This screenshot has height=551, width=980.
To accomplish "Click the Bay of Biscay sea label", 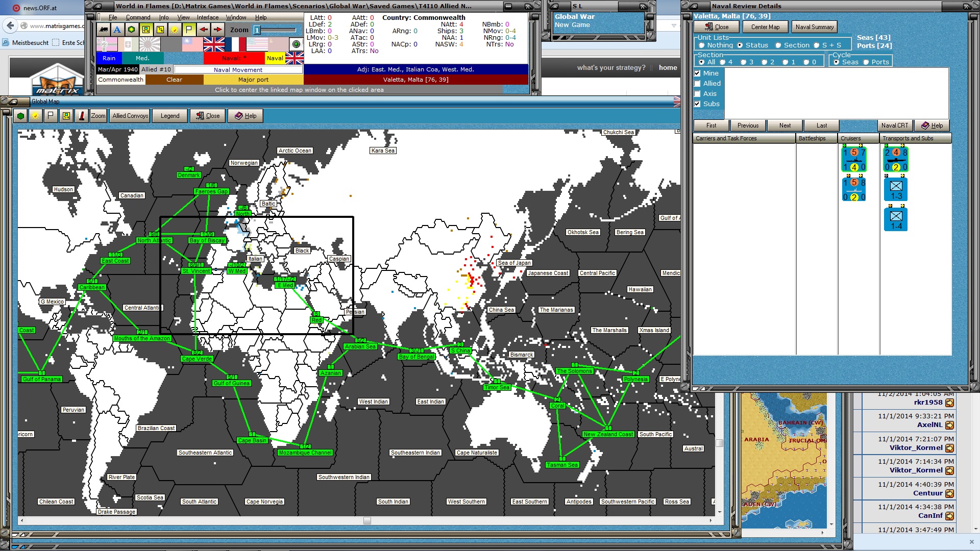I will tap(207, 240).
